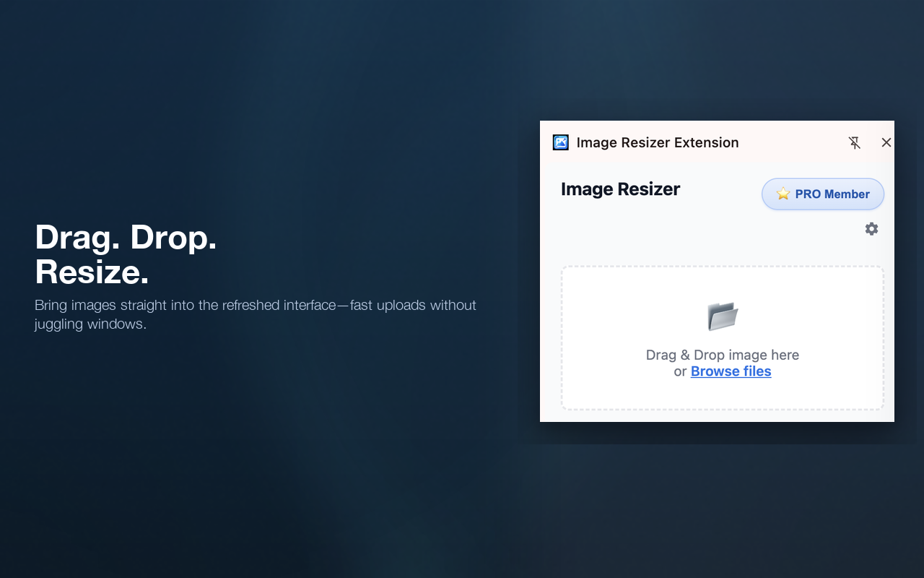Click the 'Drag & Drop image here' text
Image resolution: width=924 pixels, height=578 pixels.
[x=723, y=355]
